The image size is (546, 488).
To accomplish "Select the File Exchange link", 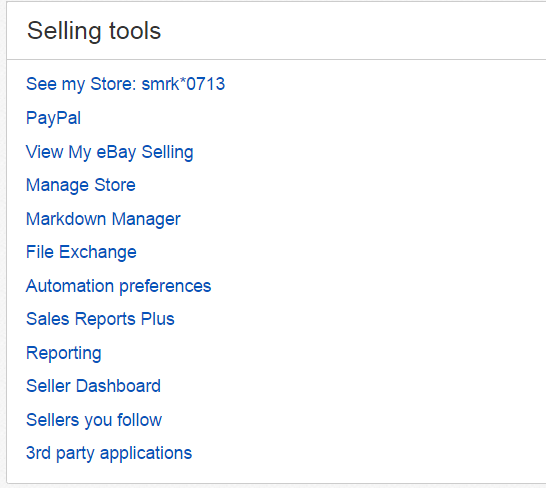I will pyautogui.click(x=81, y=252).
